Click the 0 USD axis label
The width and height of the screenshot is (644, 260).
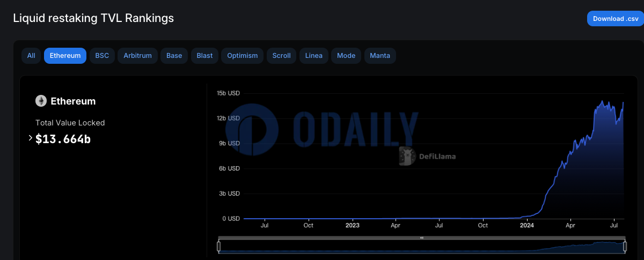(231, 219)
